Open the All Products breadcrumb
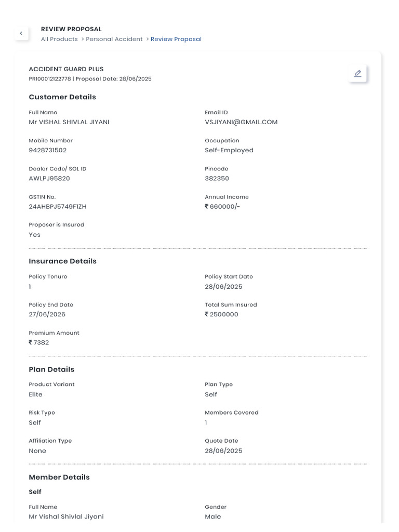 (59, 39)
